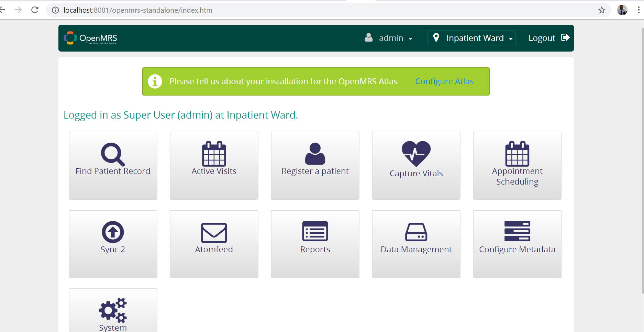The width and height of the screenshot is (644, 332).
Task: Open Configure Metadata server icon
Action: pyautogui.click(x=517, y=231)
